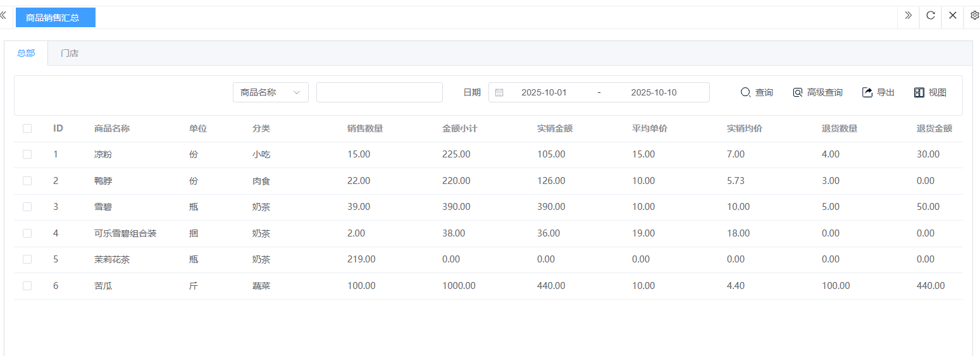Click the 查询 search button
The height and width of the screenshot is (356, 980).
757,92
